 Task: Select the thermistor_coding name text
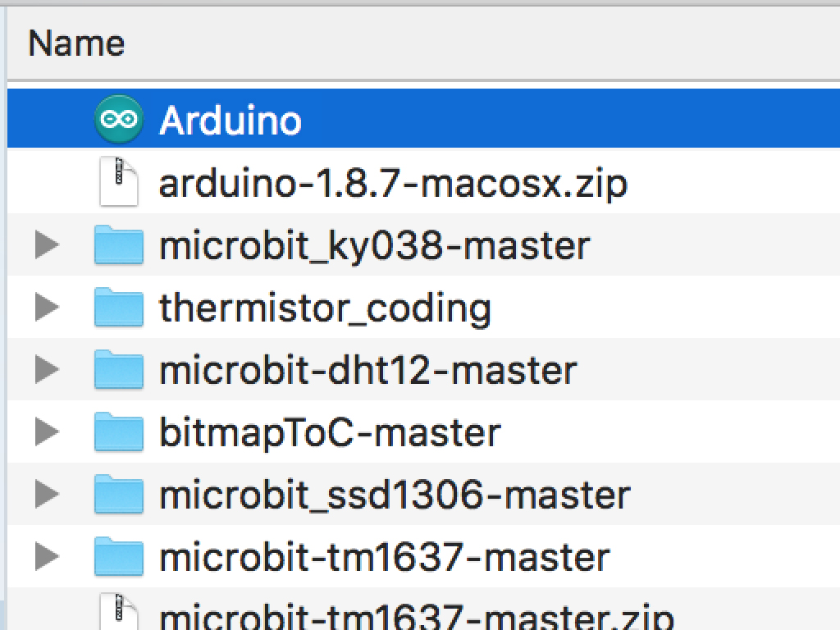pos(325,308)
